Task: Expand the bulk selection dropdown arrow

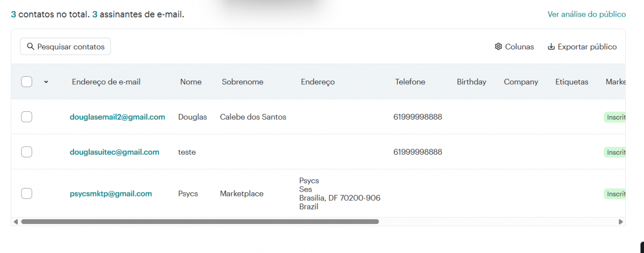Action: coord(46,82)
